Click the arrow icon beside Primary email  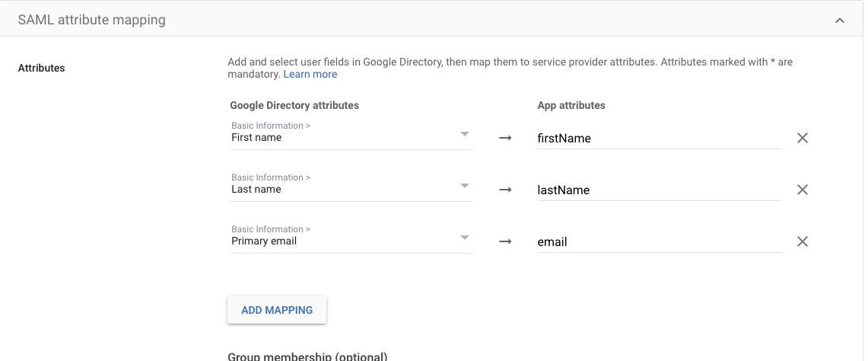coord(505,242)
